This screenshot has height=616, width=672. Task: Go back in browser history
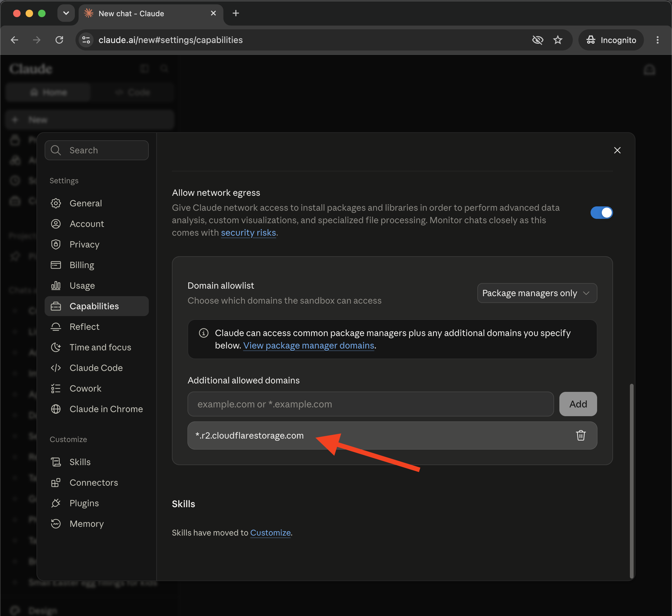pos(14,40)
